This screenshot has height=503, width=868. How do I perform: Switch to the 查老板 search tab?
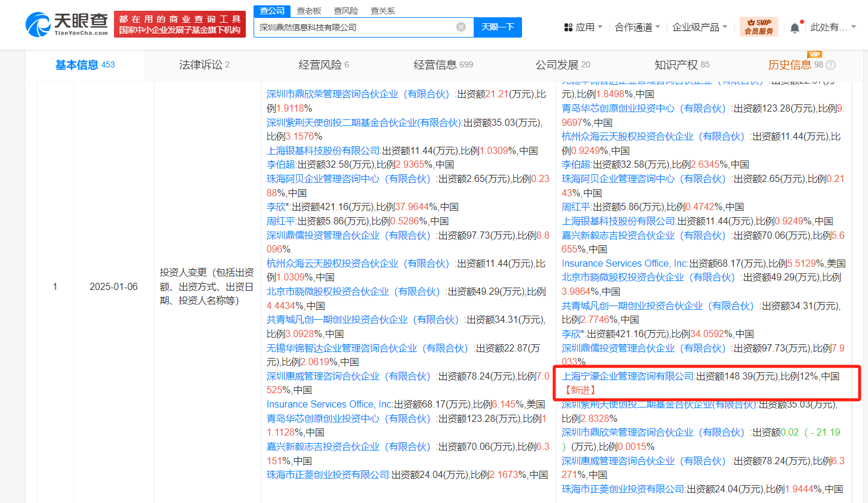309,11
